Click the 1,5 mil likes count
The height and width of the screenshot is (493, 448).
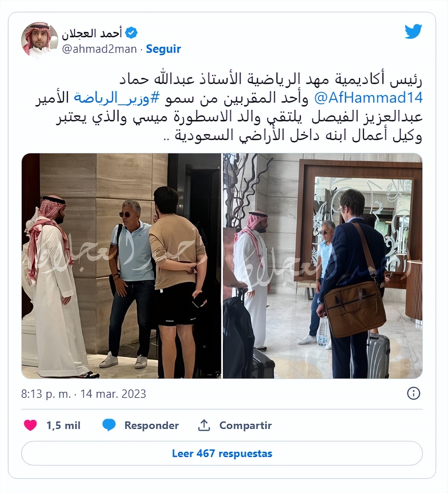click(x=63, y=425)
